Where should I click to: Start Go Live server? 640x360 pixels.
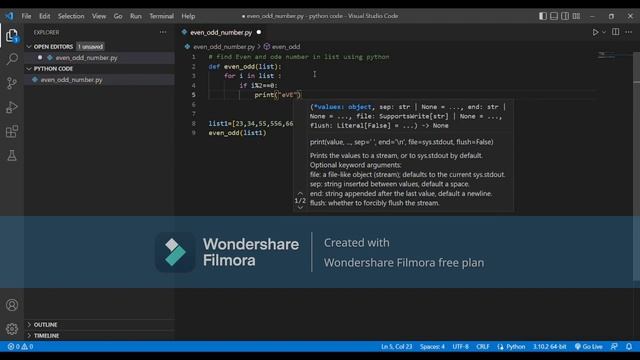point(589,347)
